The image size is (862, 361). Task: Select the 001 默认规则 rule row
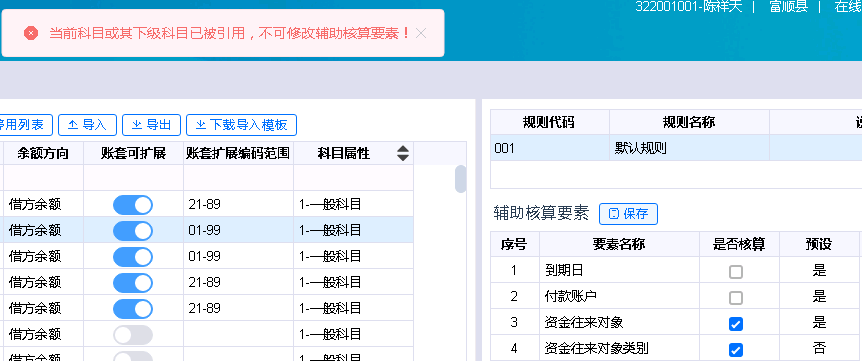(x=676, y=148)
